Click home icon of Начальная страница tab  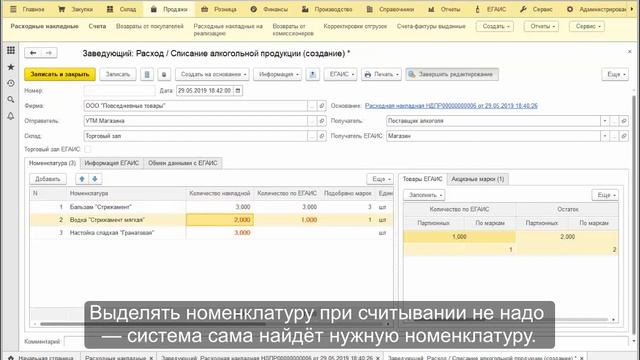[x=11, y=358]
